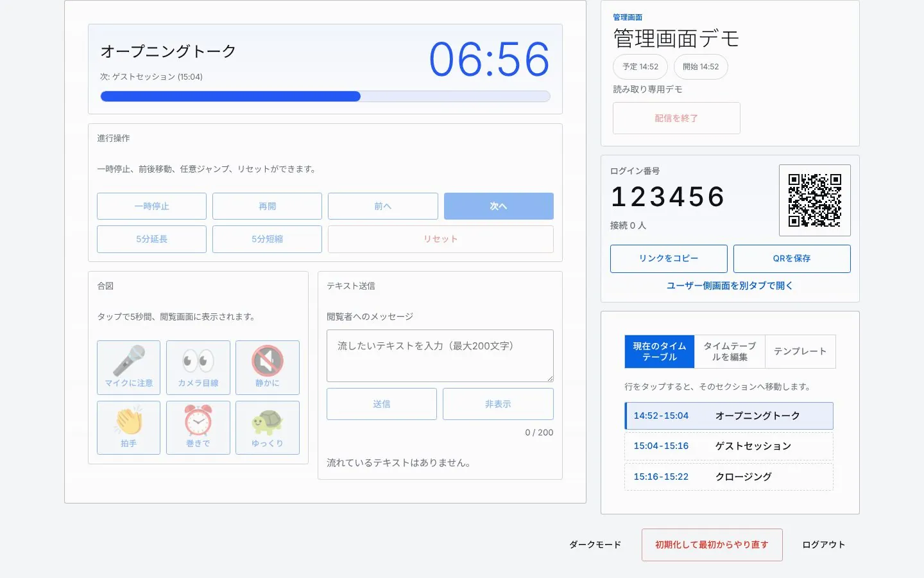Screen dimensions: 924x578
Task: Jump to the クロージング timetable row
Action: 729,477
